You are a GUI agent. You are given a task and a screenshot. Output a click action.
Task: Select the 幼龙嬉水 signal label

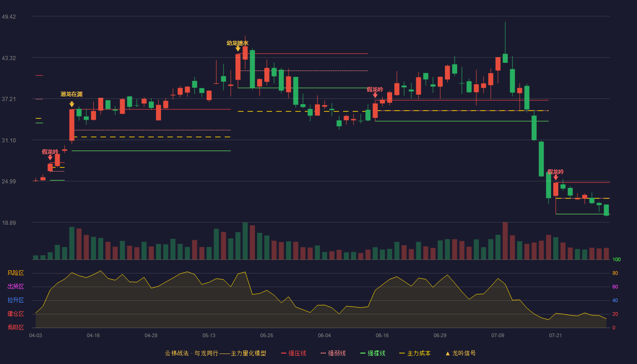coord(238,43)
